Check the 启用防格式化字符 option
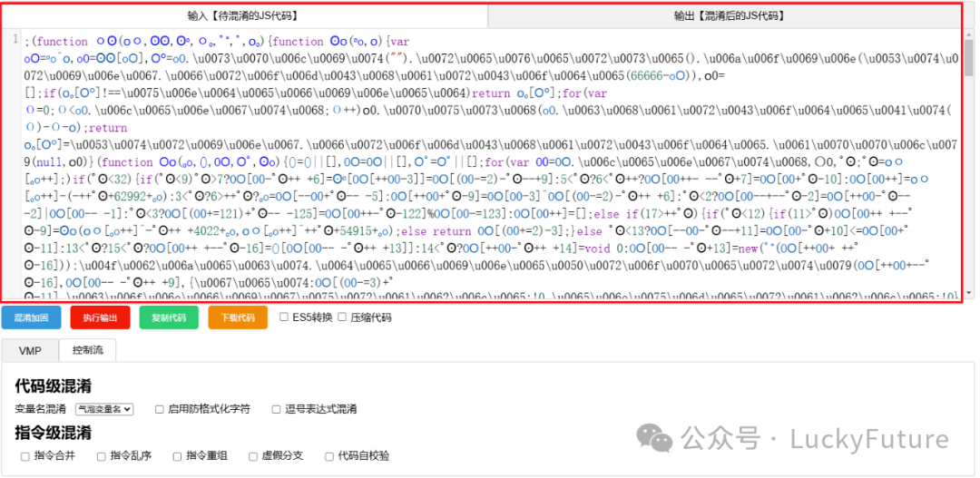Viewport: 980px width, 478px height. click(x=160, y=409)
